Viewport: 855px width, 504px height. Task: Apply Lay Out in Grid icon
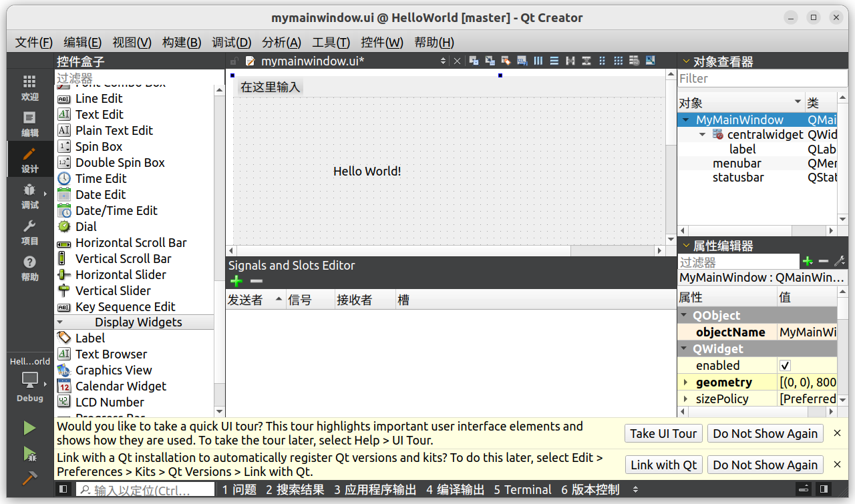(x=618, y=61)
